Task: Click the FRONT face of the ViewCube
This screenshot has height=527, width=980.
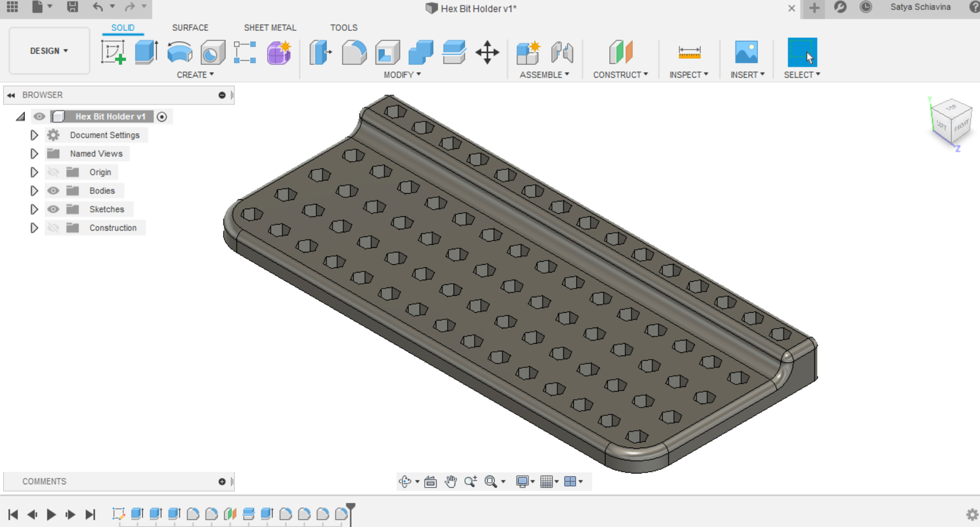Action: point(960,126)
